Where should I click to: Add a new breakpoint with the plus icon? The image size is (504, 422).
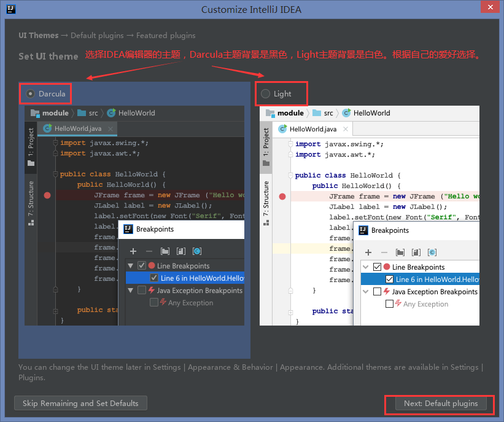pyautogui.click(x=133, y=251)
